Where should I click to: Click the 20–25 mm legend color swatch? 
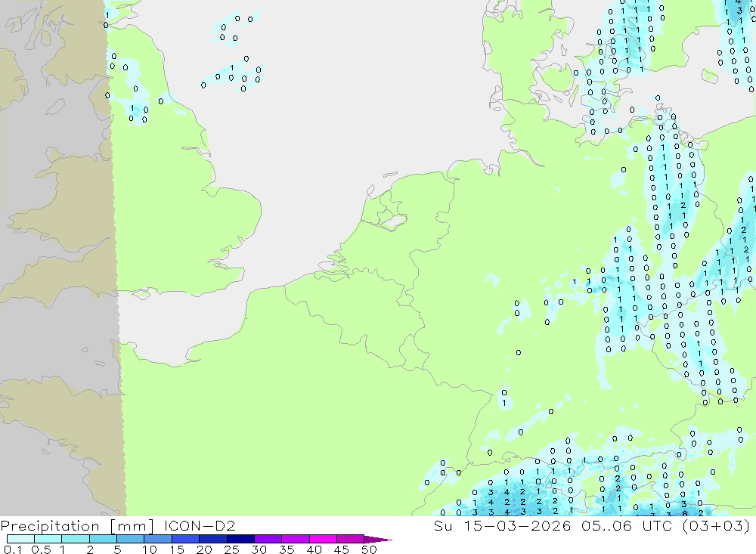[213, 539]
